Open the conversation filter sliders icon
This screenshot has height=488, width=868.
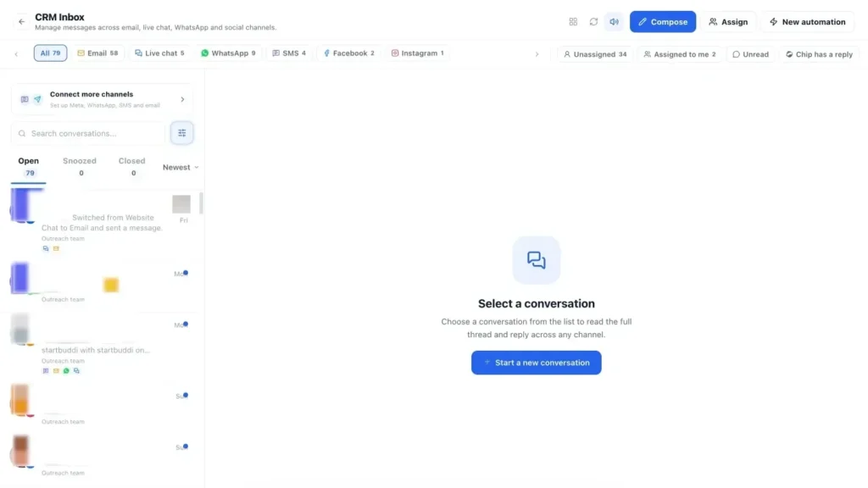tap(181, 133)
